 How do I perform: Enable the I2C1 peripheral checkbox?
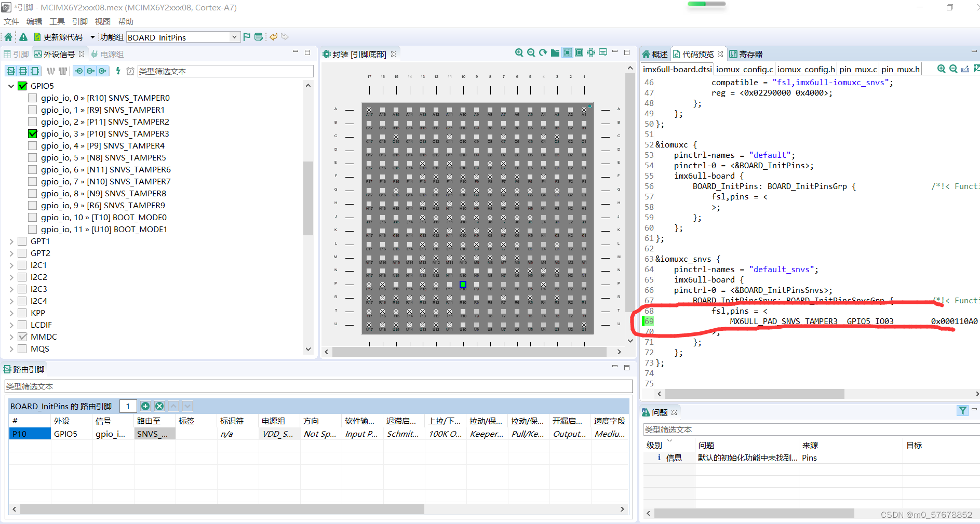[22, 265]
